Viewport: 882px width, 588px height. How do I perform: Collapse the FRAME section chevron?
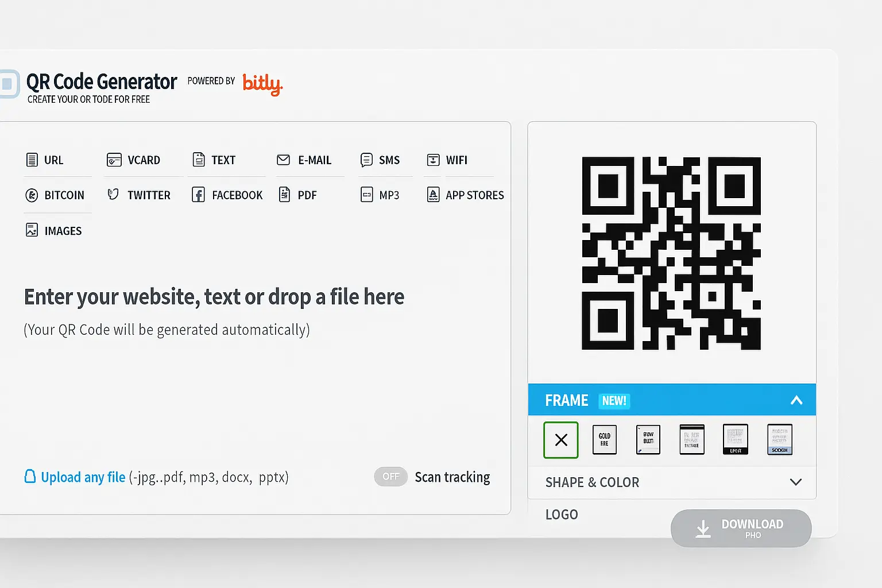point(796,400)
